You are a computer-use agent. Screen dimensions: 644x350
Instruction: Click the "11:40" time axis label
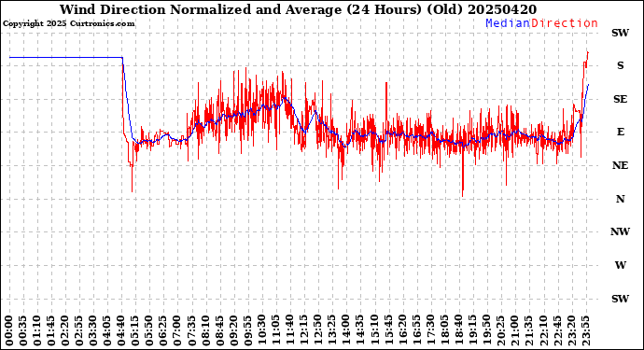coord(290,330)
